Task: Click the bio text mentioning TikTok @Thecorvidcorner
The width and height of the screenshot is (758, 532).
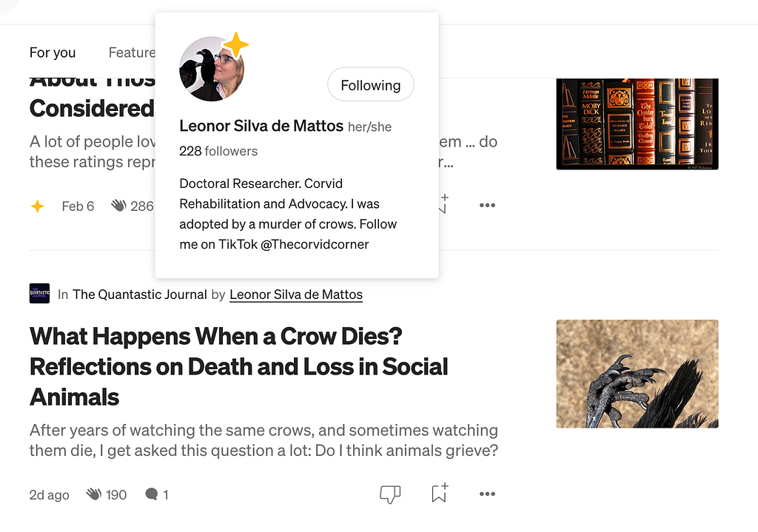Action: (x=288, y=214)
